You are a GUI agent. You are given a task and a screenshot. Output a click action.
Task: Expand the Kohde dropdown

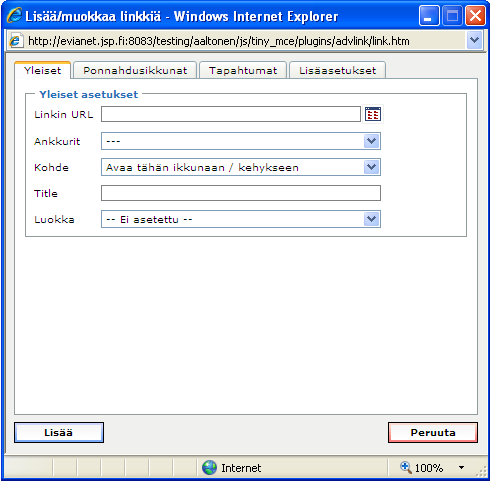372,167
